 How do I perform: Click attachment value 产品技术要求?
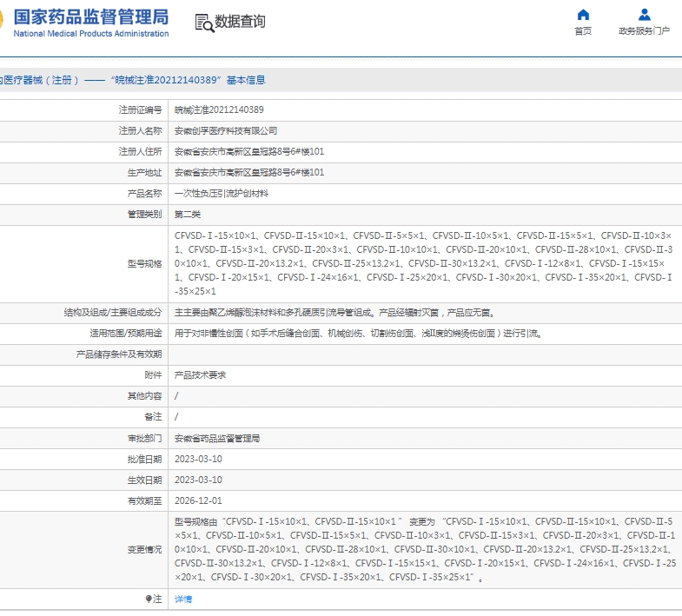click(x=200, y=375)
